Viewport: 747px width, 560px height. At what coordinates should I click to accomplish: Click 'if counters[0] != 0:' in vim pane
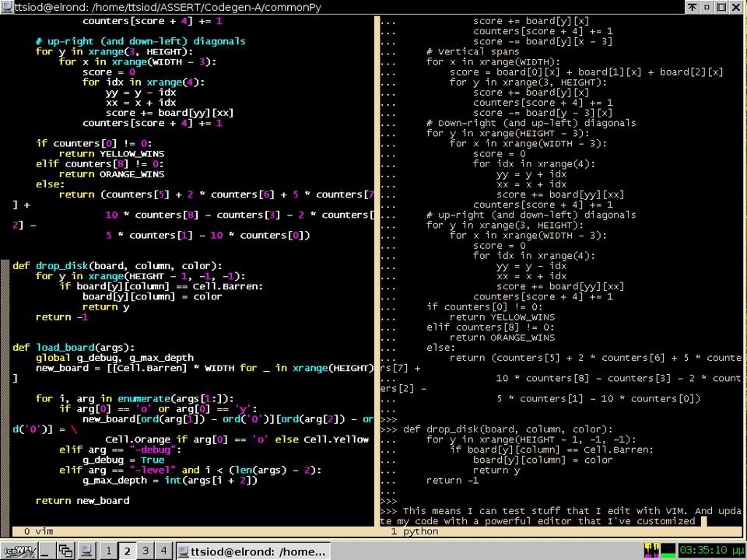(x=94, y=143)
